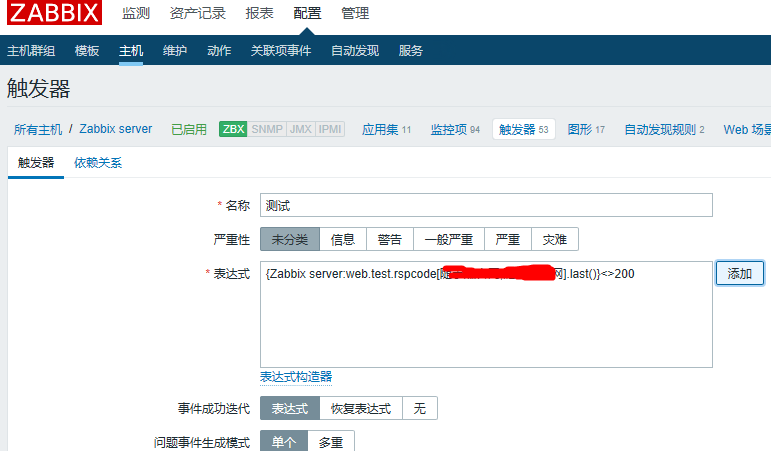Viewport: 771px width, 451px height.
Task: Switch to the 依赖关系 tab
Action: (98, 163)
